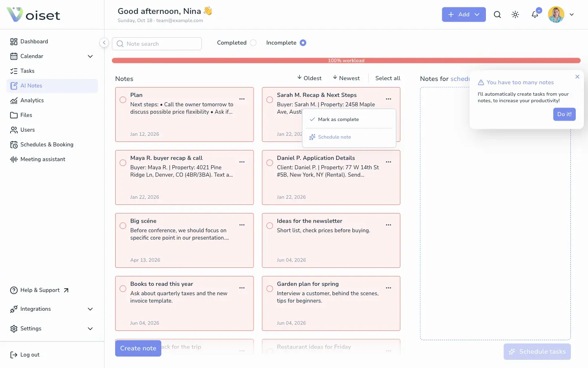Expand the Settings section
This screenshot has height=368, width=588.
pos(52,329)
